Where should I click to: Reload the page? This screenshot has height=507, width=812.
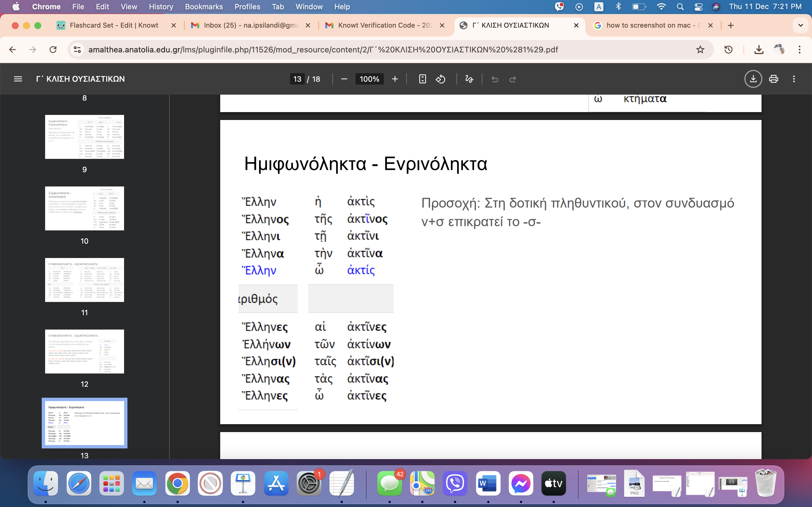tap(53, 50)
